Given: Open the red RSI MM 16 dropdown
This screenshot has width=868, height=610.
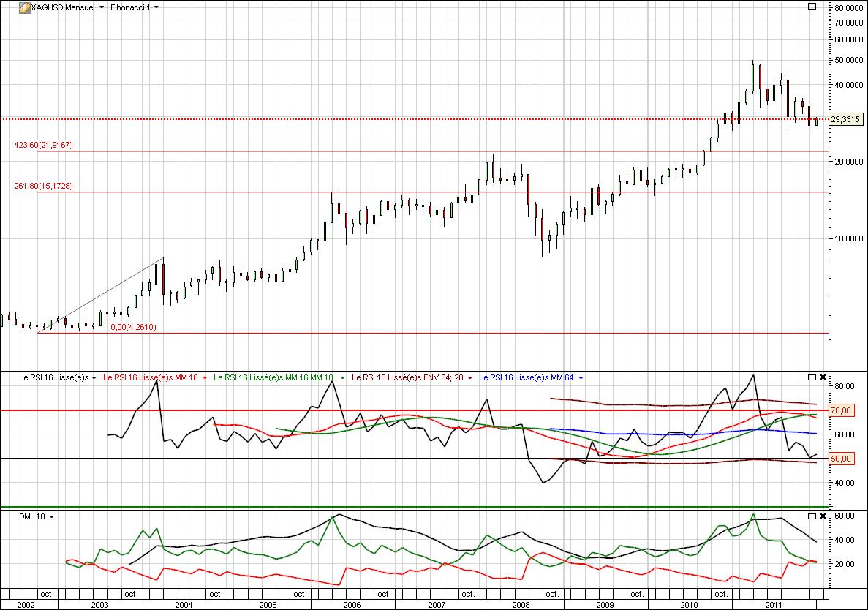Looking at the screenshot, I should (205, 378).
